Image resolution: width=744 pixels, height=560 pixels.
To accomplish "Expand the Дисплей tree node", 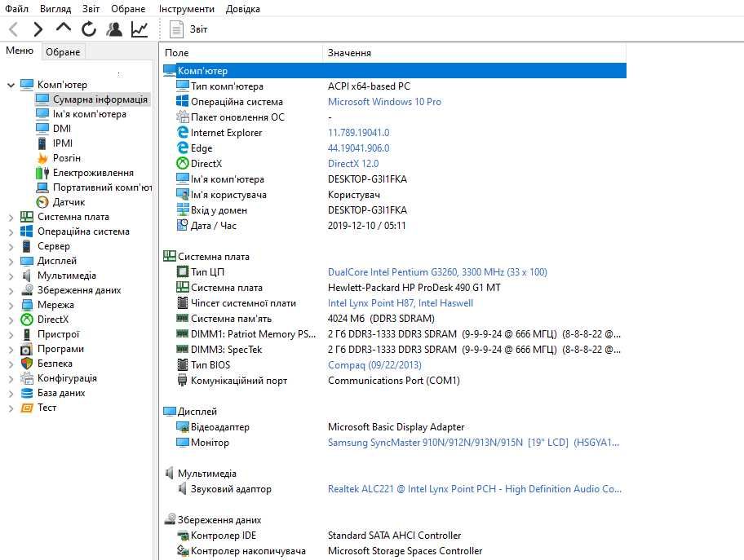I will click(x=11, y=262).
